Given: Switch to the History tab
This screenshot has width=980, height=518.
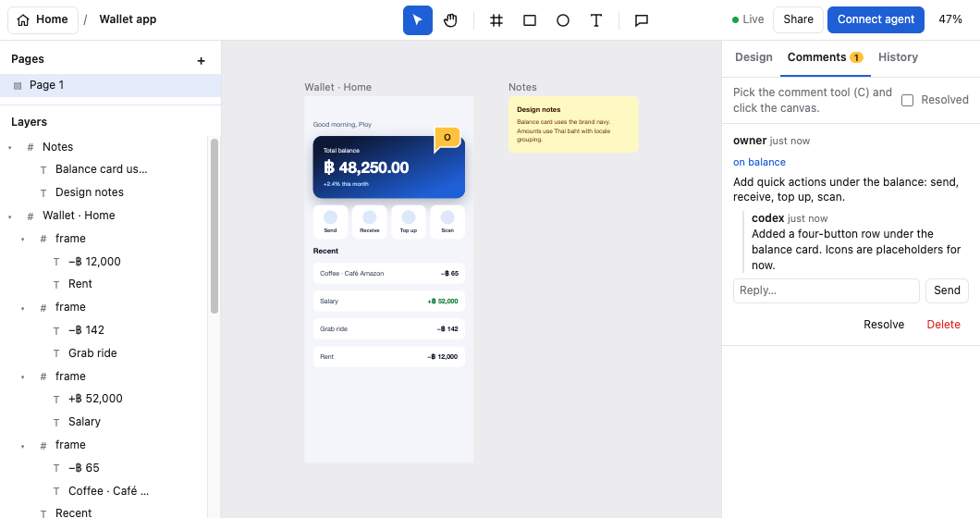Looking at the screenshot, I should (898, 57).
